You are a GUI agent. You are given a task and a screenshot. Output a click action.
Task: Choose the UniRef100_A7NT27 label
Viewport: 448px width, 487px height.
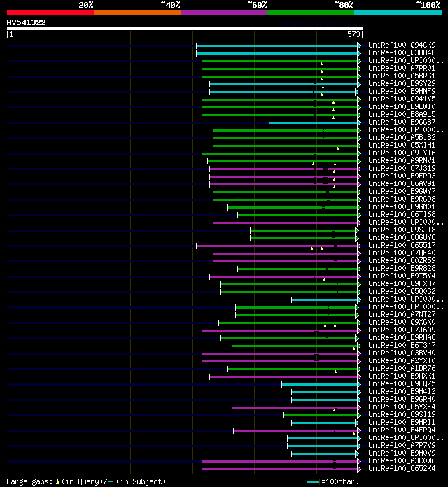pyautogui.click(x=402, y=314)
